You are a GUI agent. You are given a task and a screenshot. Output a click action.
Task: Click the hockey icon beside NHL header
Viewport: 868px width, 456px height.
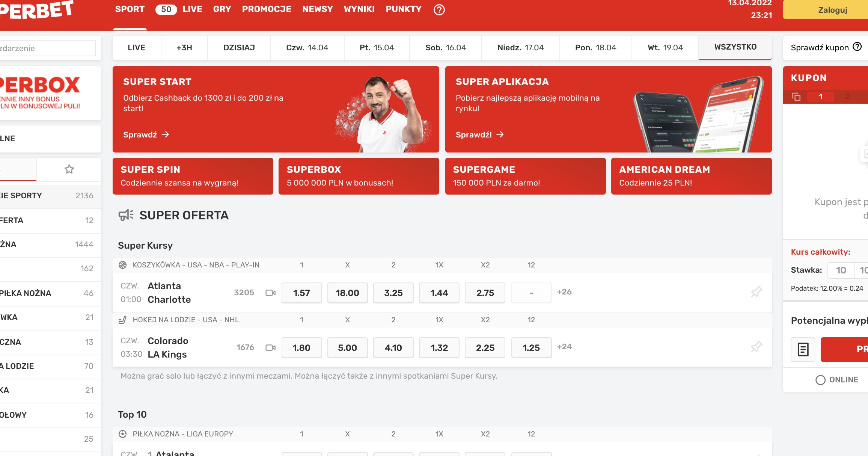click(x=122, y=320)
